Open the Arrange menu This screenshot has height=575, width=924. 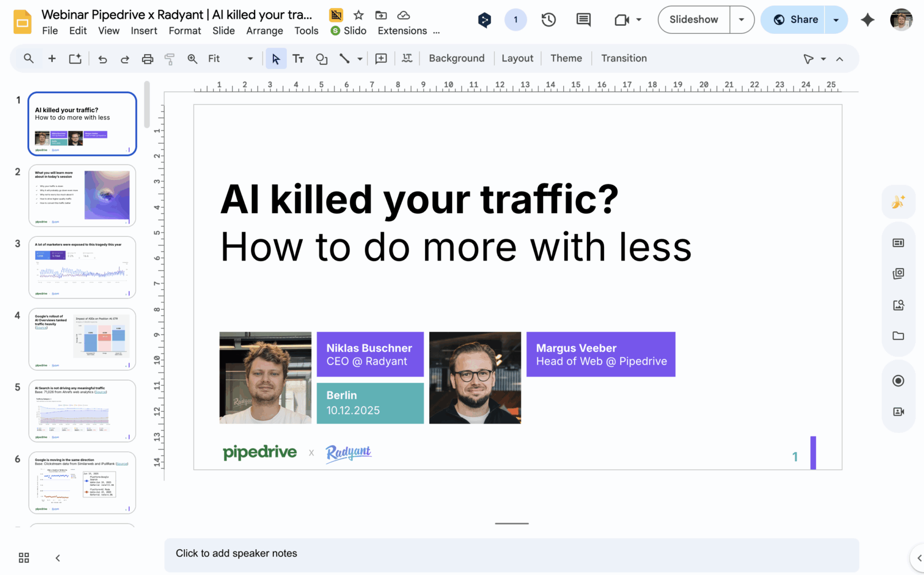pos(264,31)
